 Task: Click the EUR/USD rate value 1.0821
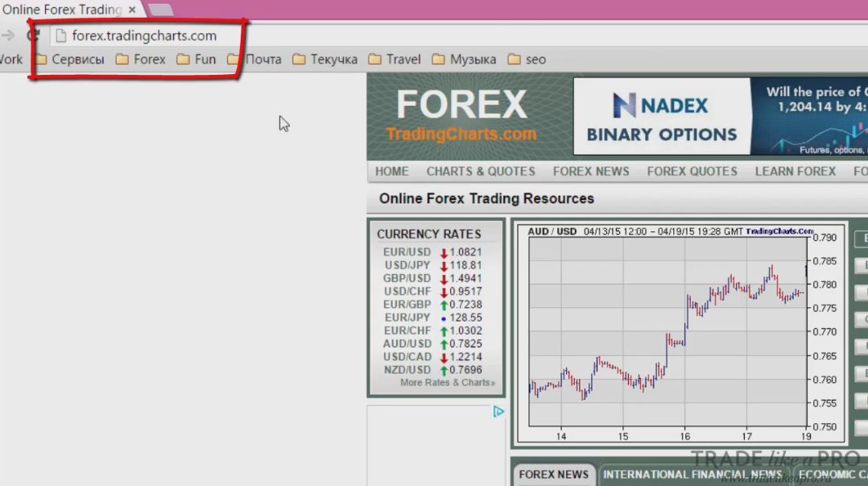pos(465,252)
